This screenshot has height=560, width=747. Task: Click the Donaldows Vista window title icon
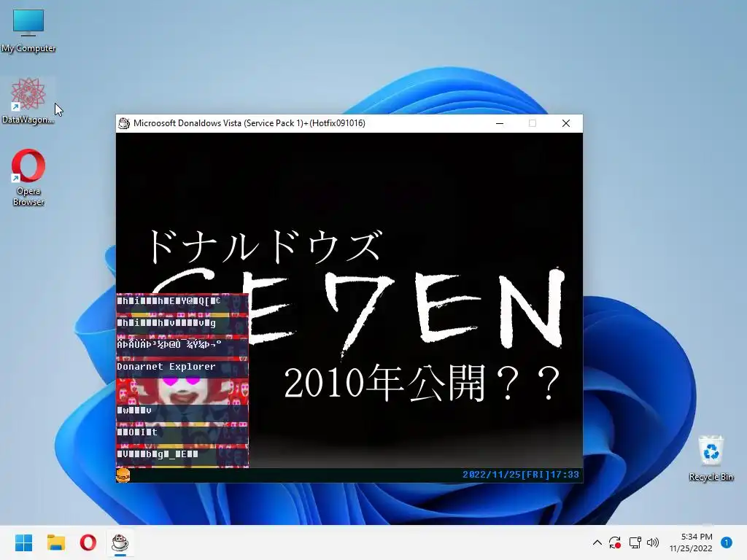pos(124,123)
